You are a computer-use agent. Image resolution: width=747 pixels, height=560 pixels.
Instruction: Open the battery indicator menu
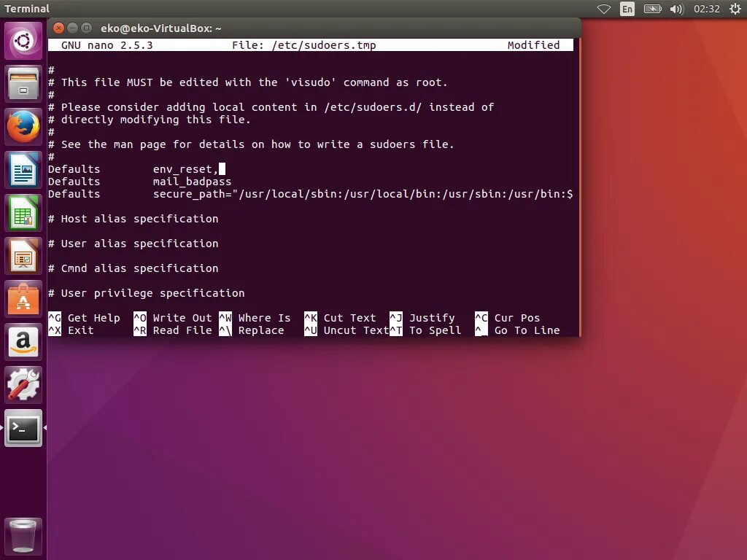click(652, 9)
